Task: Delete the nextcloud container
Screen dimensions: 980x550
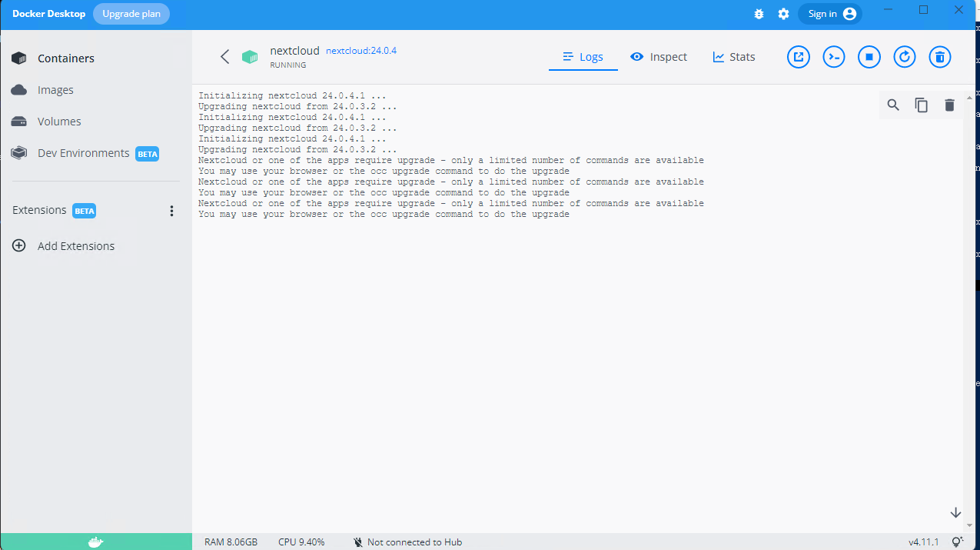Action: [x=939, y=56]
